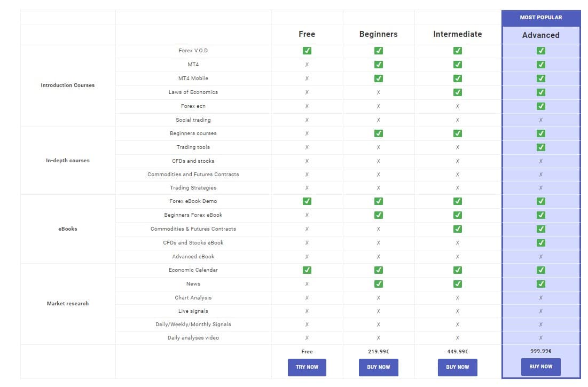588x387 pixels.
Task: Buy the Advanced plan for 999.99€
Action: [540, 367]
